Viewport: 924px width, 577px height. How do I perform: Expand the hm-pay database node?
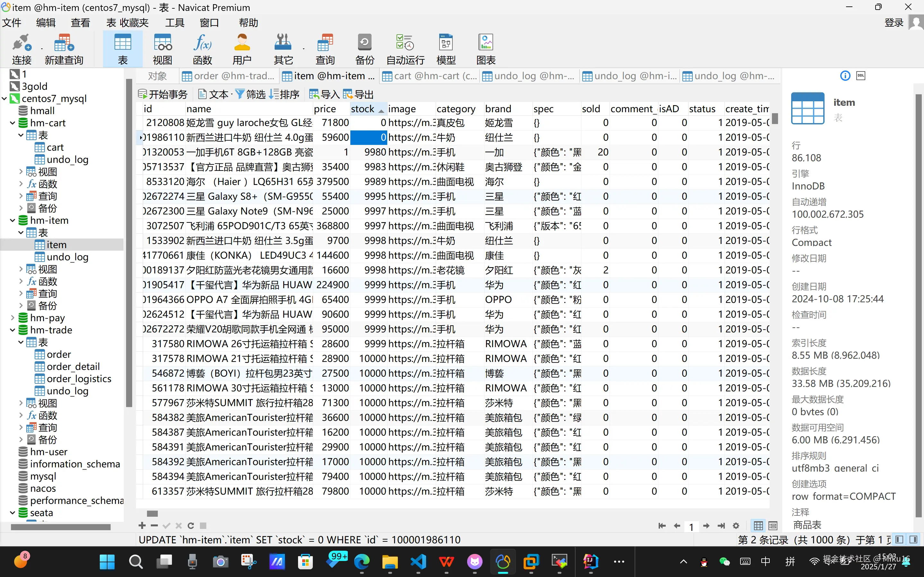[13, 317]
